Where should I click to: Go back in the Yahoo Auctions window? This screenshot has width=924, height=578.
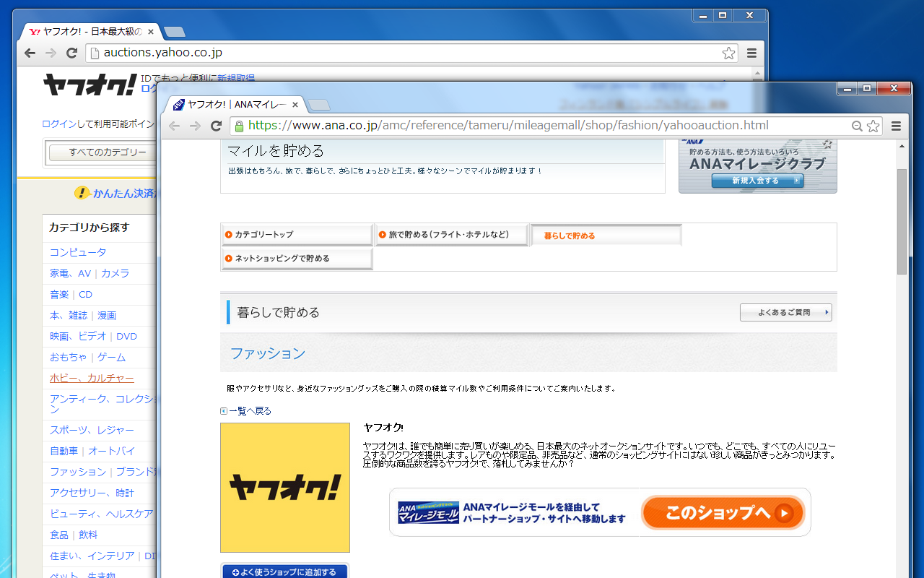(30, 53)
